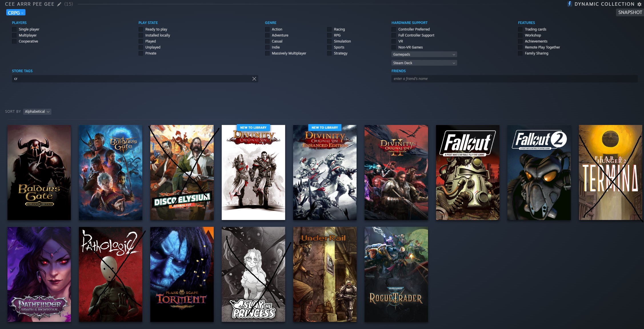The width and height of the screenshot is (644, 329).
Task: Clear the store tags search text
Action: pos(254,79)
